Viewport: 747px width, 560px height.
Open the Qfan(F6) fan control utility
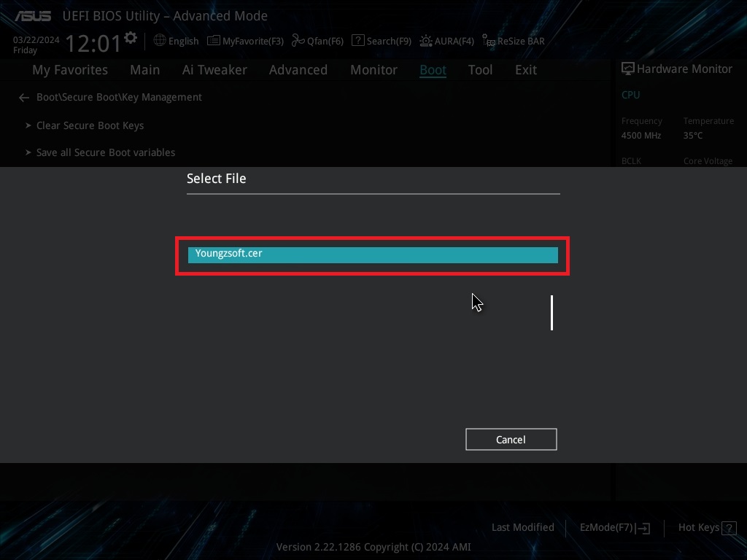[x=317, y=41]
